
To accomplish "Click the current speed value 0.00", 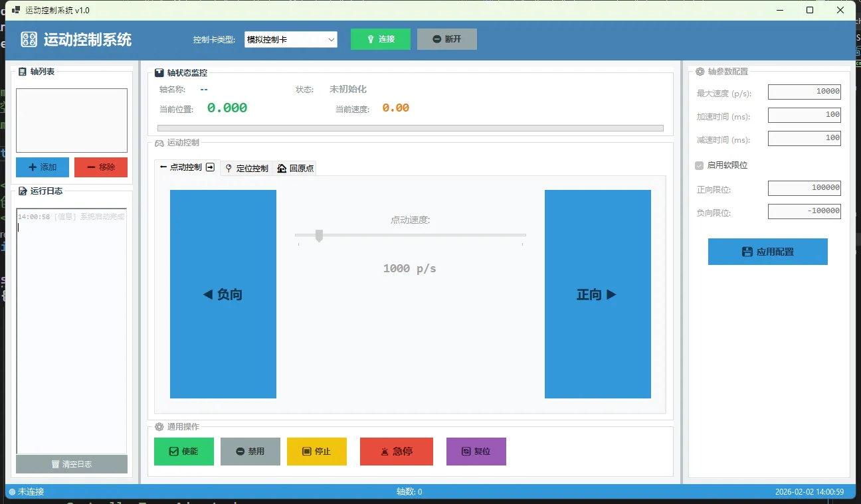I will coord(395,108).
